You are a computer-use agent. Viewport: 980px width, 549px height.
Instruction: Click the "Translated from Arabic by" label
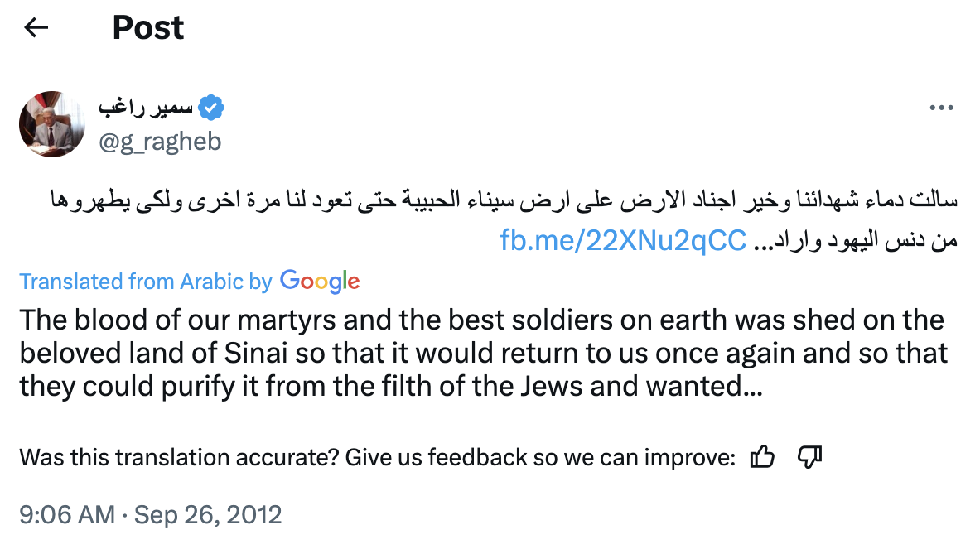coord(146,282)
